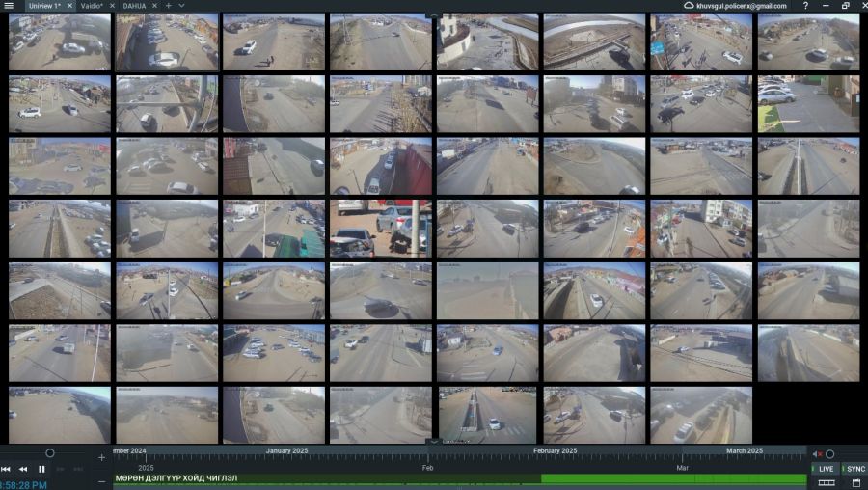
Task: Open the hamburger main menu
Action: [x=9, y=6]
